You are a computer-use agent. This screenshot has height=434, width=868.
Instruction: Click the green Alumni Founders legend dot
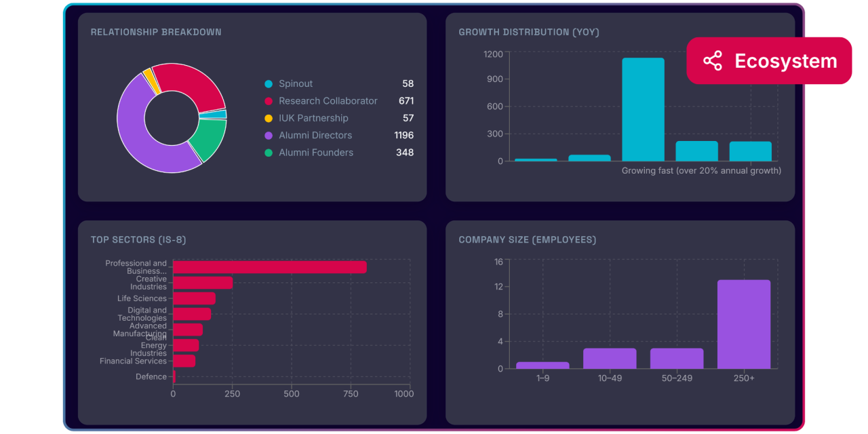(269, 153)
